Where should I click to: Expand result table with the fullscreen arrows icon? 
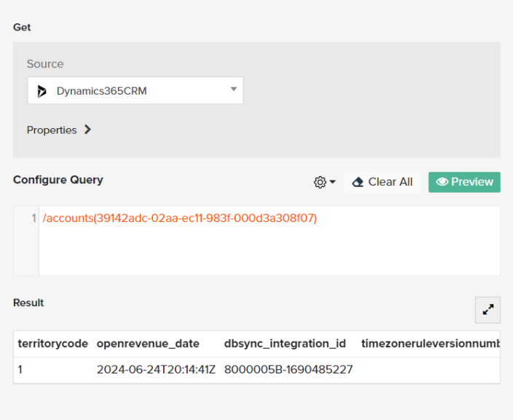pyautogui.click(x=487, y=309)
